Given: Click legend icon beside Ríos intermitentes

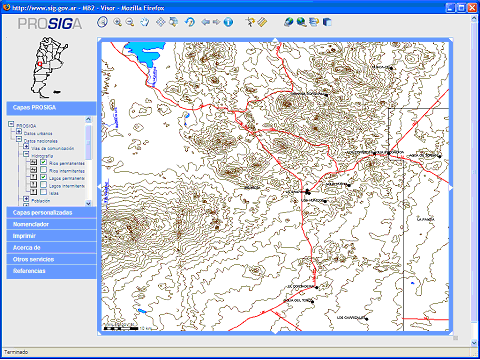Looking at the screenshot, I should [33, 170].
